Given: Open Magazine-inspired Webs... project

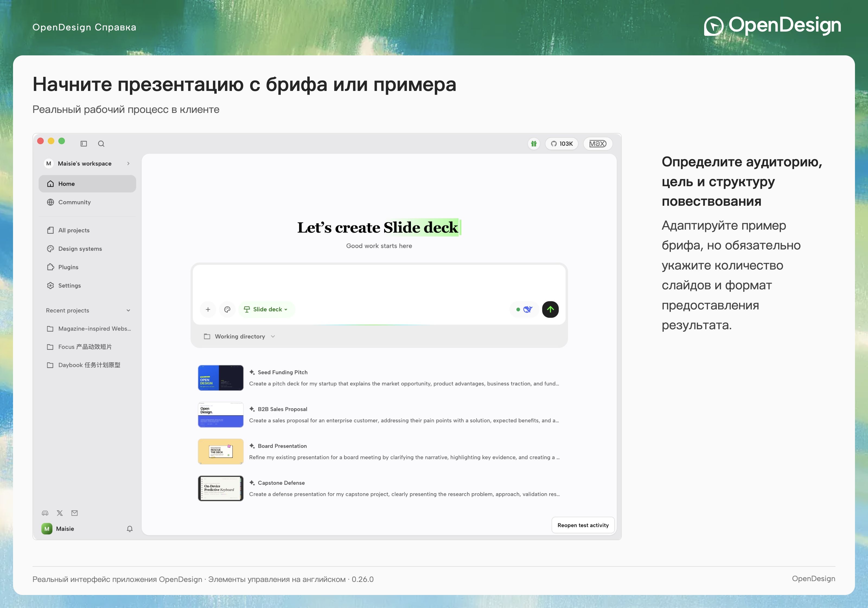Looking at the screenshot, I should (x=87, y=328).
